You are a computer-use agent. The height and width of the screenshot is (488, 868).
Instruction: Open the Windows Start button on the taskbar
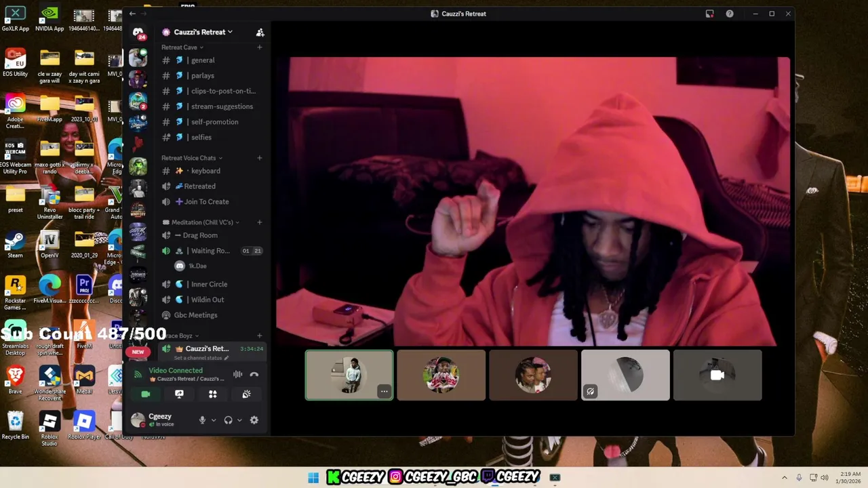pos(313,478)
